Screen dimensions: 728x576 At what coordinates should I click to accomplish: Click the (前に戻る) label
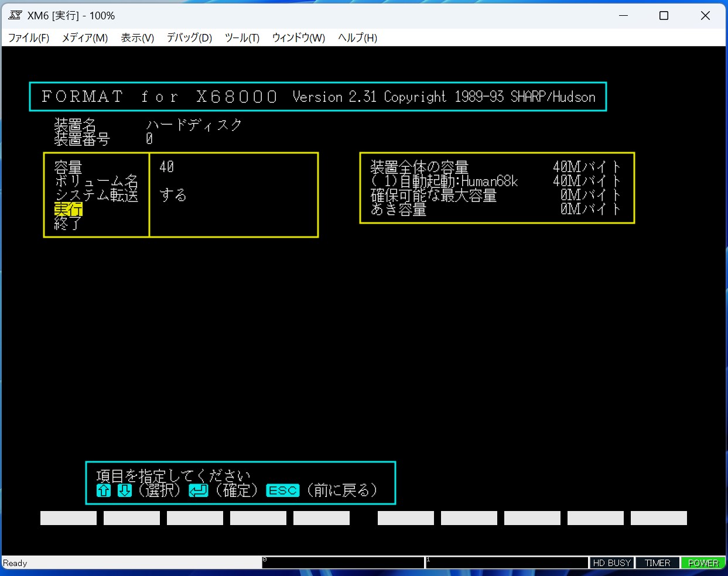click(342, 491)
